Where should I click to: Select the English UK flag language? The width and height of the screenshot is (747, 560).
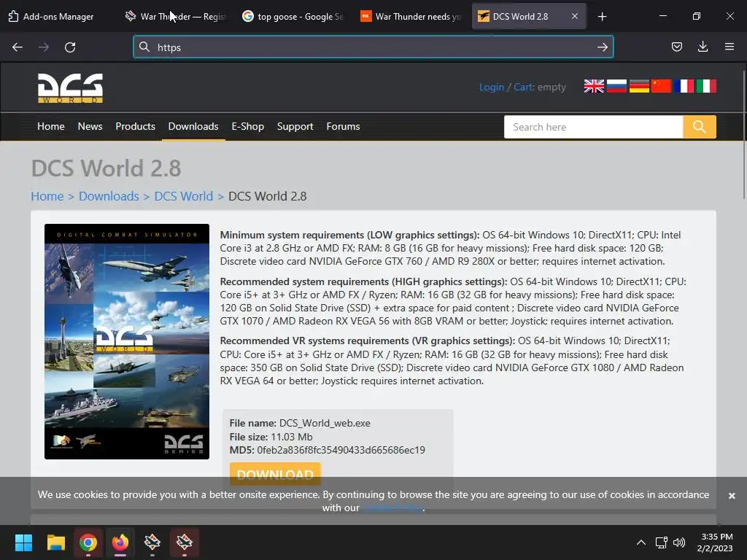(x=594, y=86)
